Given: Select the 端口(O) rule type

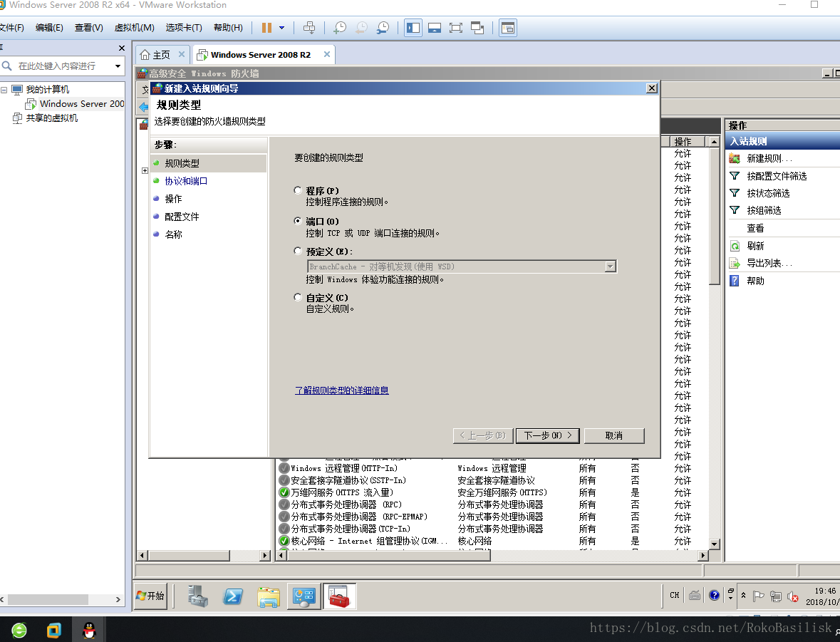Looking at the screenshot, I should pyautogui.click(x=298, y=221).
